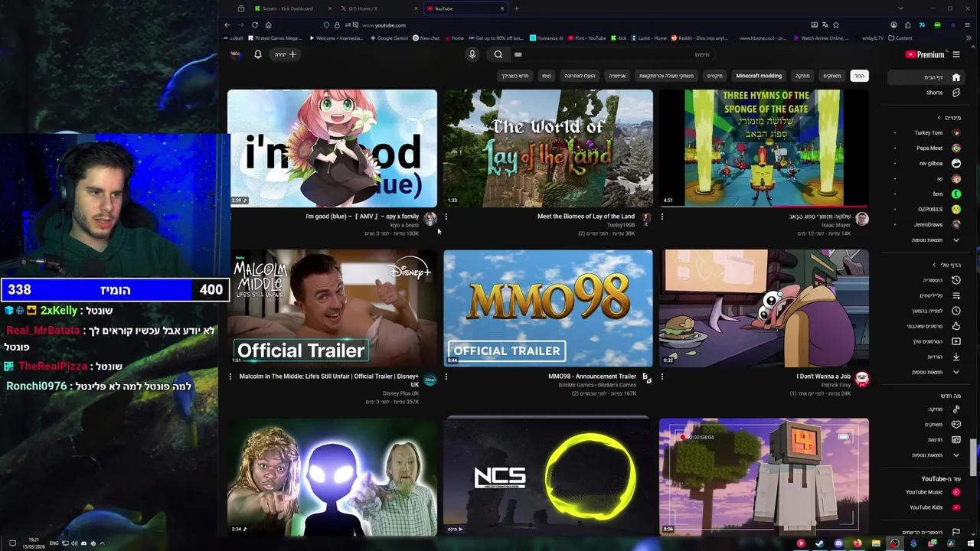Click 'Meet the Biomes of Lay of the Land' title
The image size is (980, 551).
[x=586, y=217]
